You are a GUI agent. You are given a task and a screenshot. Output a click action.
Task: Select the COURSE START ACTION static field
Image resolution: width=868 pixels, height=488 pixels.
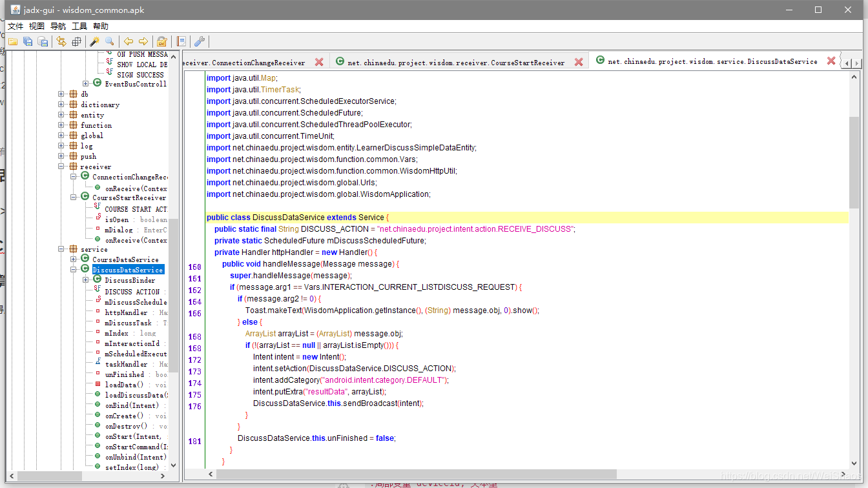tap(136, 209)
